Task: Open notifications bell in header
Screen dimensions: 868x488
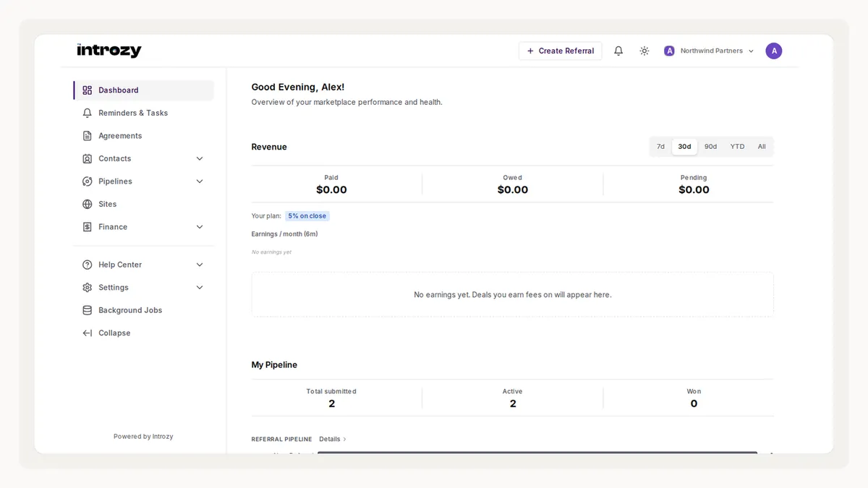Action: [x=618, y=51]
